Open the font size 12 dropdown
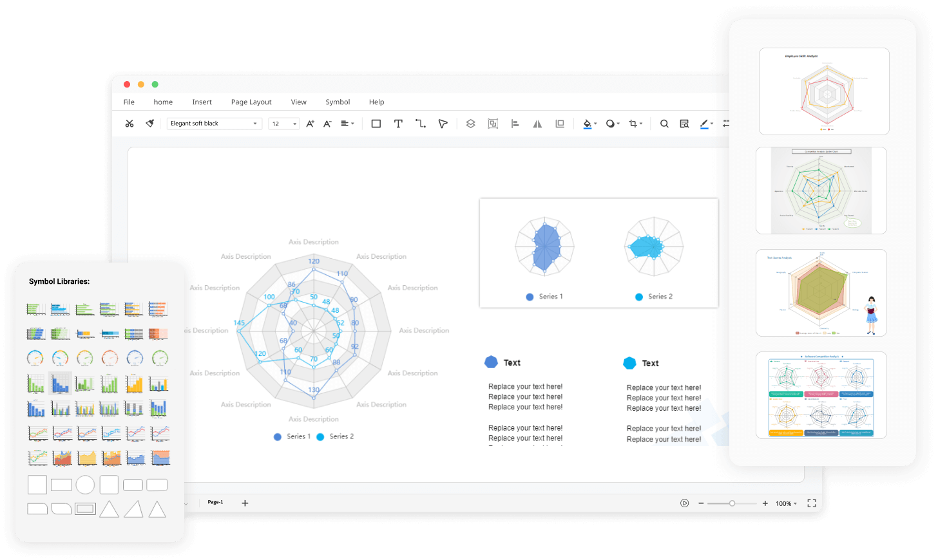This screenshot has width=938, height=560. coord(284,124)
